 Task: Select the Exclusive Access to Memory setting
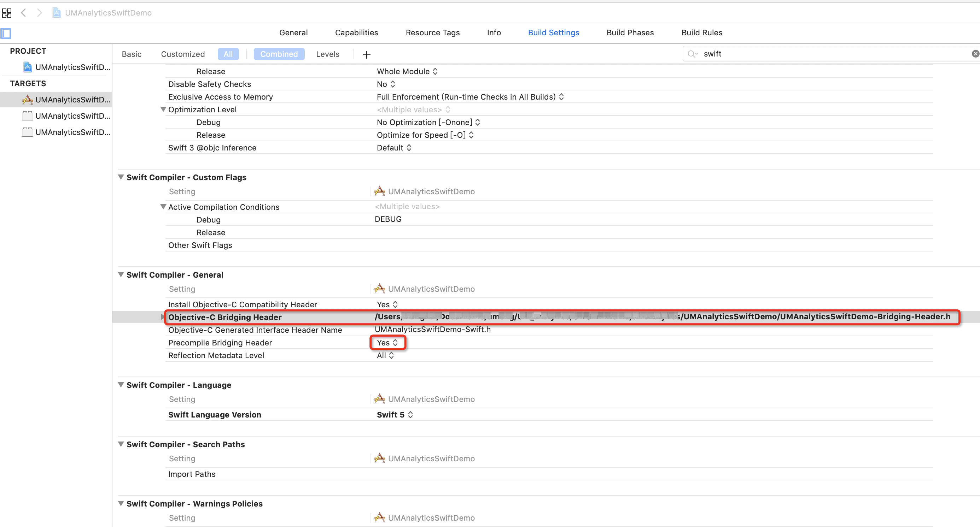click(220, 97)
